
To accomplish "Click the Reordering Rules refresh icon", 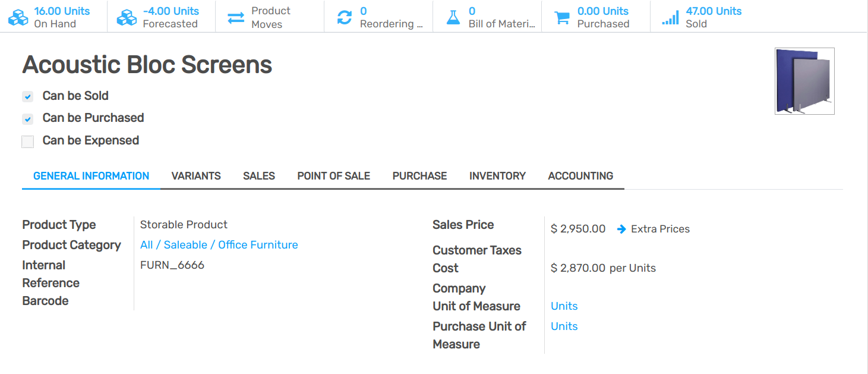I will click(x=345, y=17).
